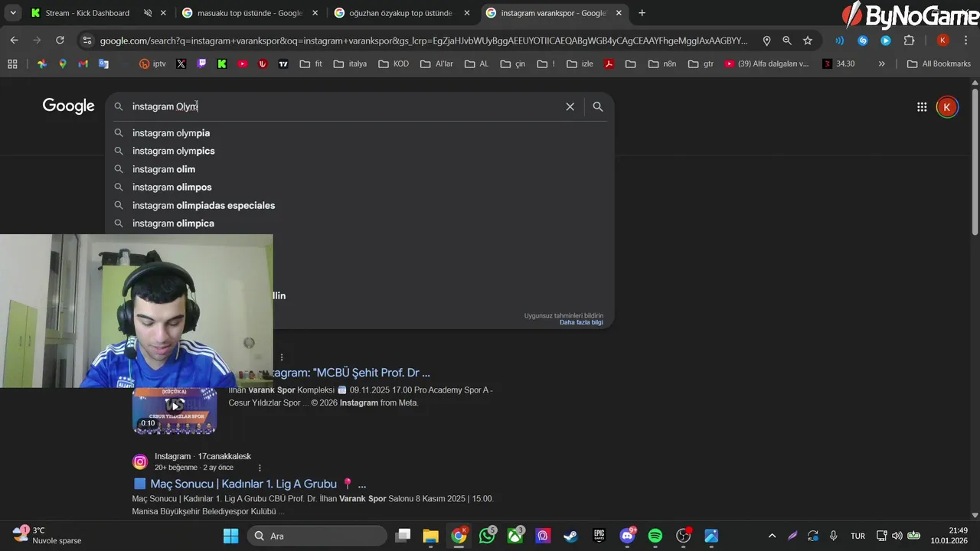
Task: Open the Twitch bookmark
Action: [201, 64]
